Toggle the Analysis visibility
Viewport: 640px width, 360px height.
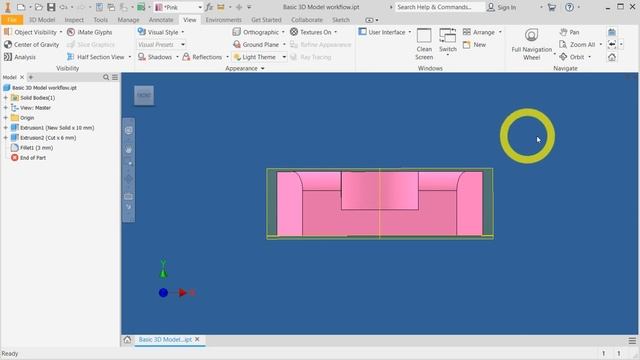tap(20, 57)
